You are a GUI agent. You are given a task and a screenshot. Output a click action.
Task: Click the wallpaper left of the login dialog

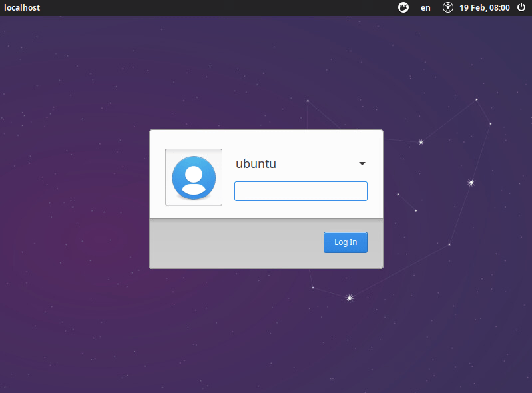[x=73, y=200]
